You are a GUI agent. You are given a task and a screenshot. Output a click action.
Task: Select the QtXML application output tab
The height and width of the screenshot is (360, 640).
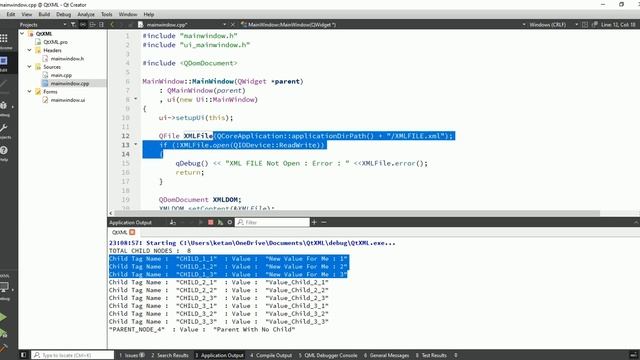pos(120,232)
